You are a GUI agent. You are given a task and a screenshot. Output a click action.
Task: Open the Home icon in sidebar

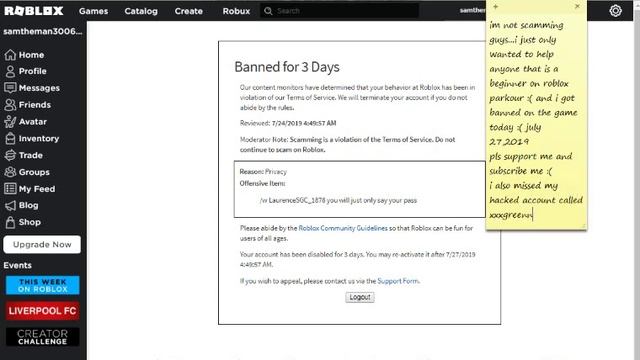tap(10, 55)
